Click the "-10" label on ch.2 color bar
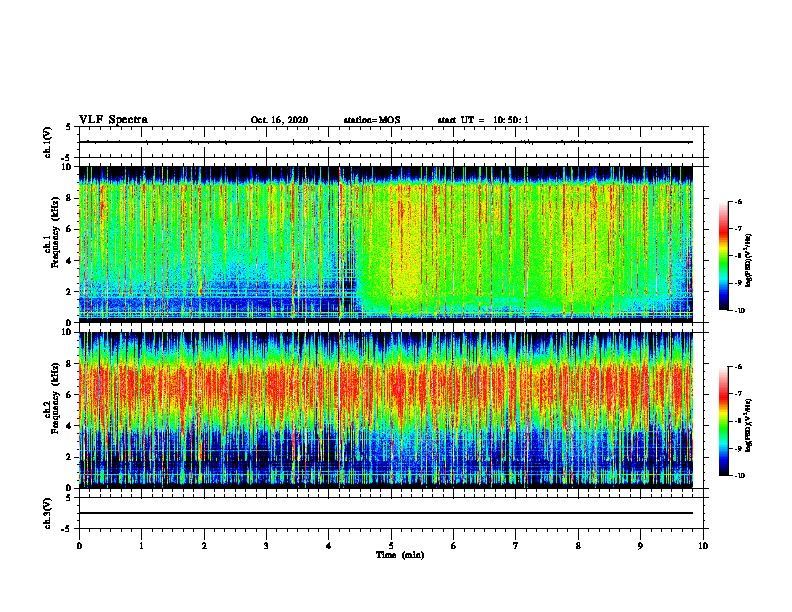 (739, 476)
